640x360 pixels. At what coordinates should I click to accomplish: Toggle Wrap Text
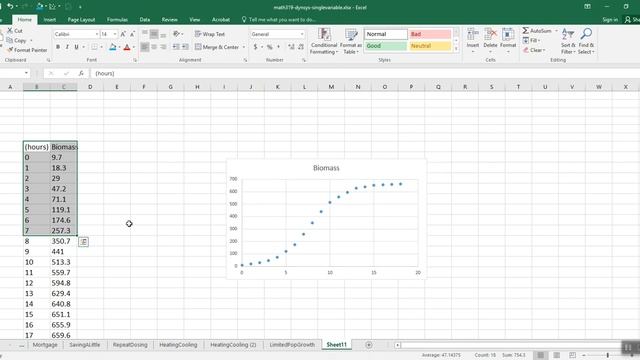[210, 34]
